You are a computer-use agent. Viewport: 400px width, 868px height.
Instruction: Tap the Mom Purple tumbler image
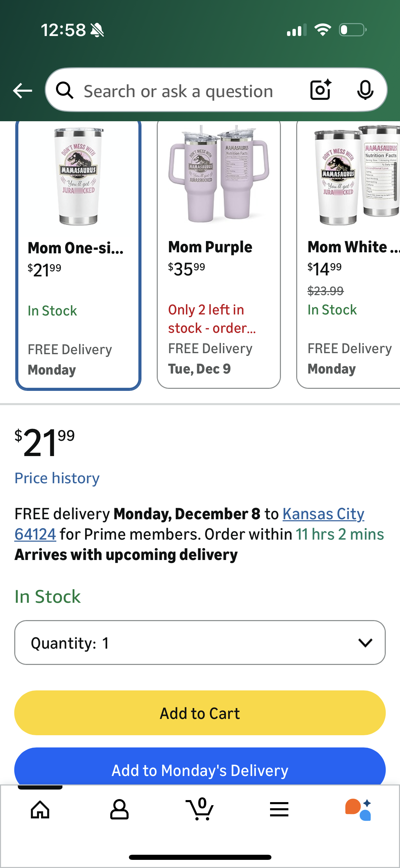pos(218,174)
